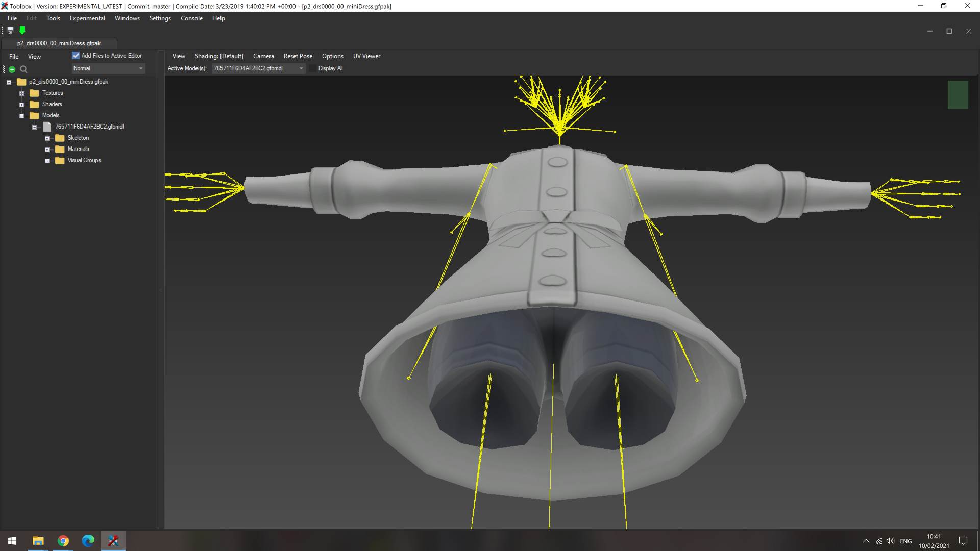Select the 765711F6D4AF2BC2.gfbmdl file icon in tree
The image size is (980, 551).
click(47, 127)
